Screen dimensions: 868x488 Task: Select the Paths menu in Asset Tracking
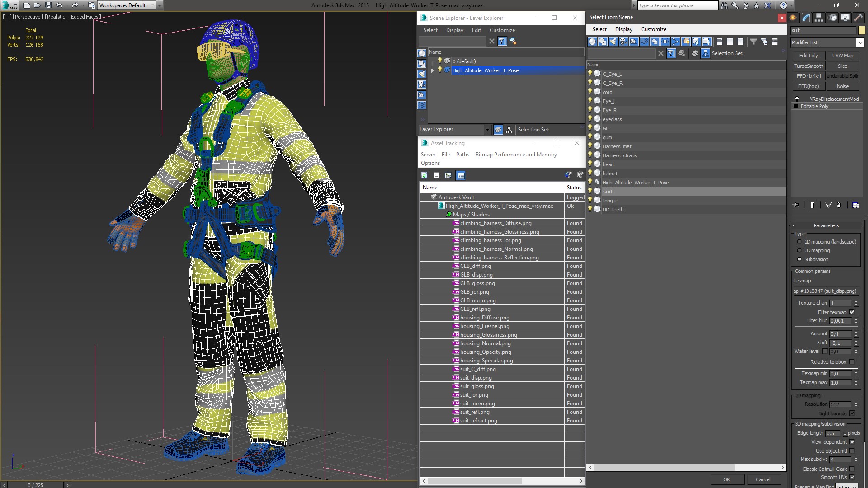[x=462, y=155]
